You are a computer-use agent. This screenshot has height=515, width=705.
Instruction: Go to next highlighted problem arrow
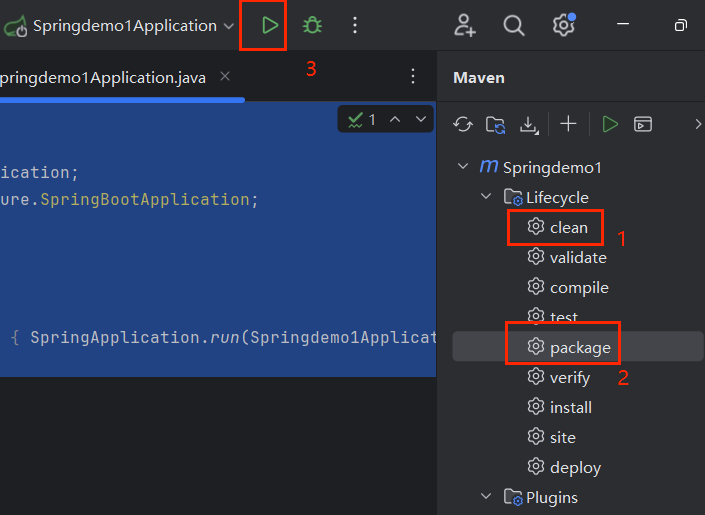tap(421, 119)
